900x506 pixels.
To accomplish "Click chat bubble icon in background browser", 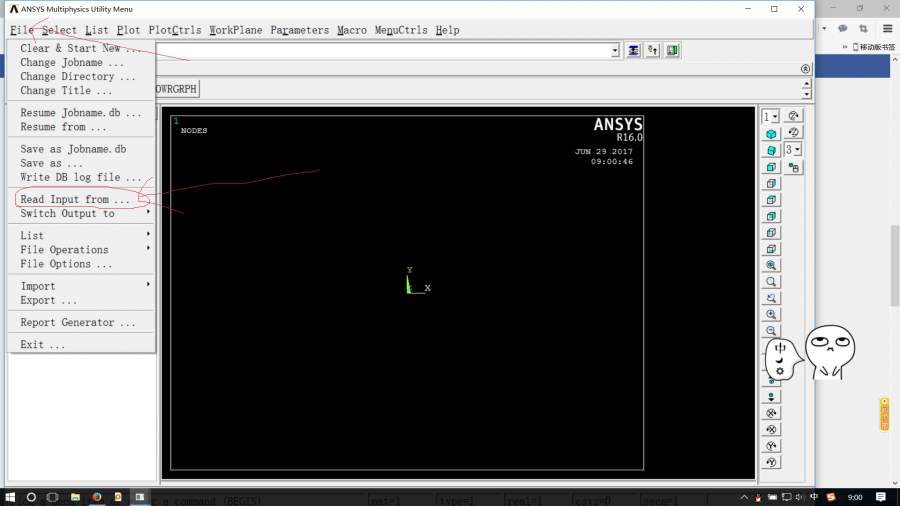I will [843, 28].
